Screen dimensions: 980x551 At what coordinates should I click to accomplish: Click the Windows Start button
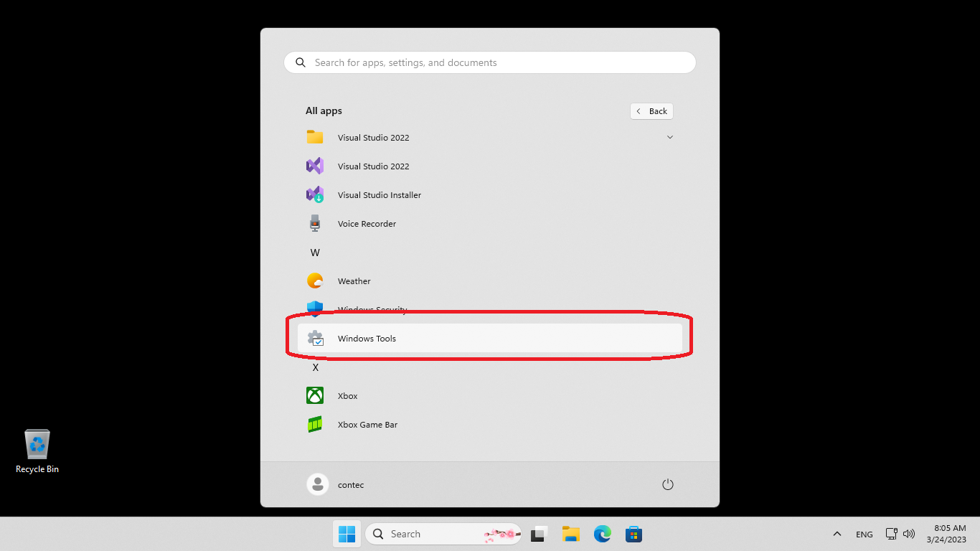tap(347, 534)
